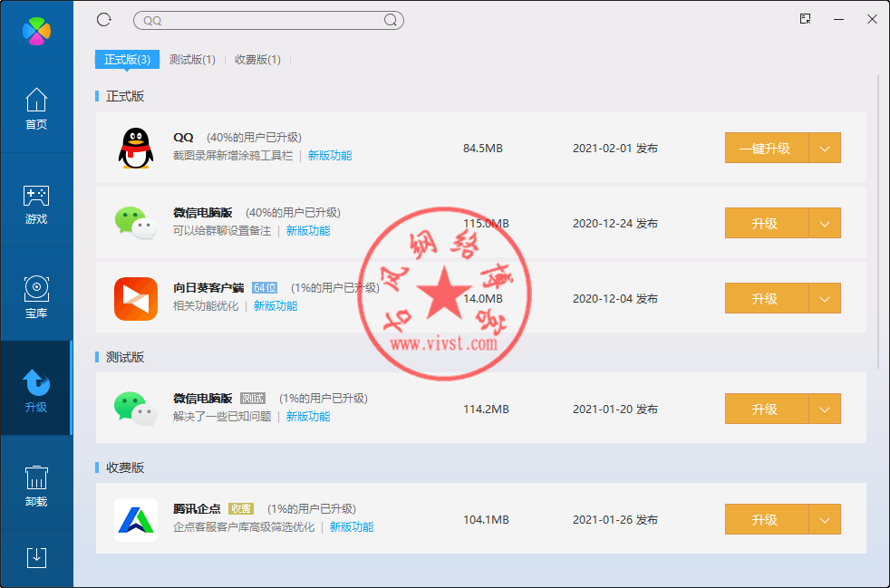Open 新版功能 link for 微信电脑版 测试

coord(308,417)
